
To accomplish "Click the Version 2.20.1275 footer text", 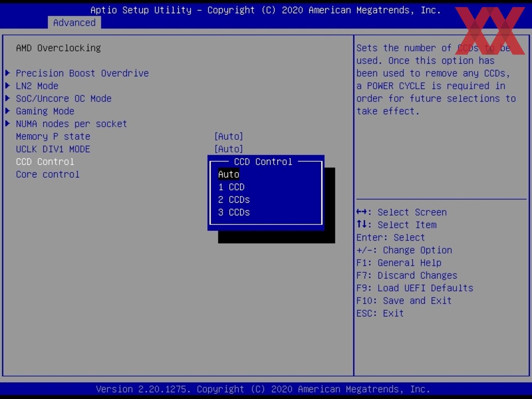I will pyautogui.click(x=263, y=389).
